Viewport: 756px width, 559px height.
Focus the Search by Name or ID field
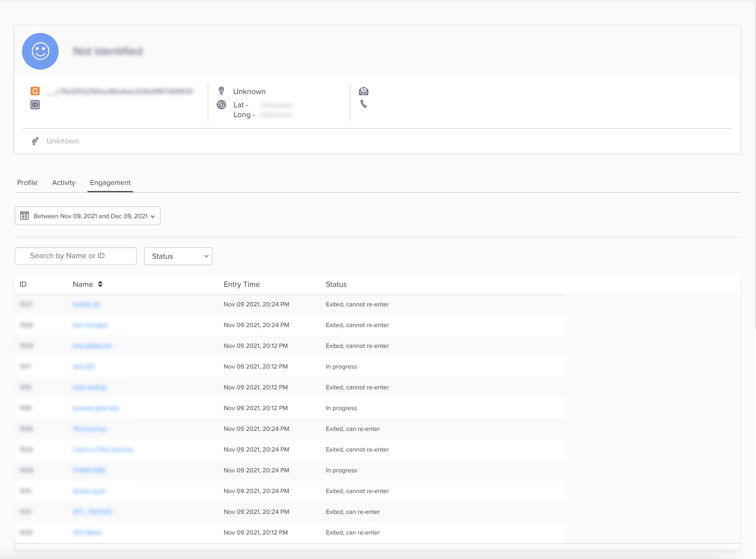pyautogui.click(x=76, y=256)
